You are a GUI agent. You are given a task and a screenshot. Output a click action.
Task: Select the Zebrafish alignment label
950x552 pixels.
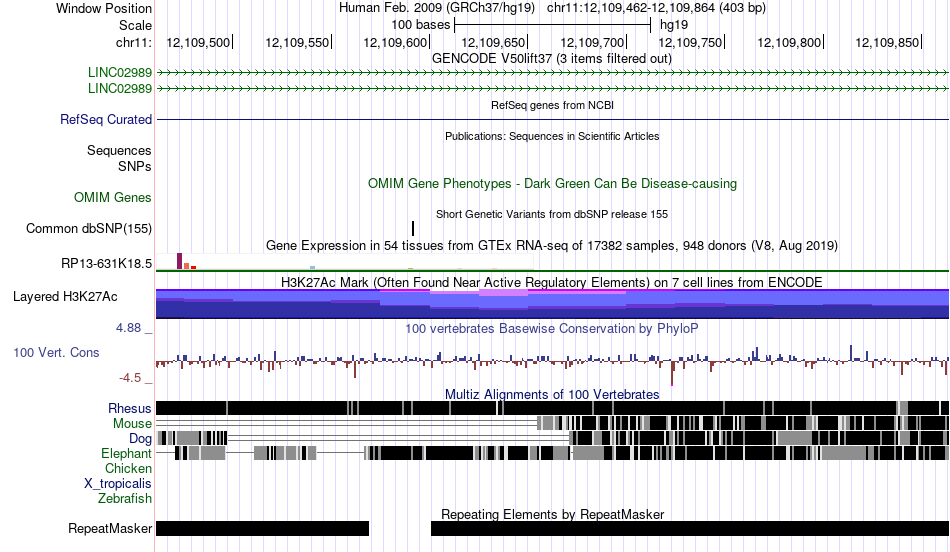click(125, 499)
